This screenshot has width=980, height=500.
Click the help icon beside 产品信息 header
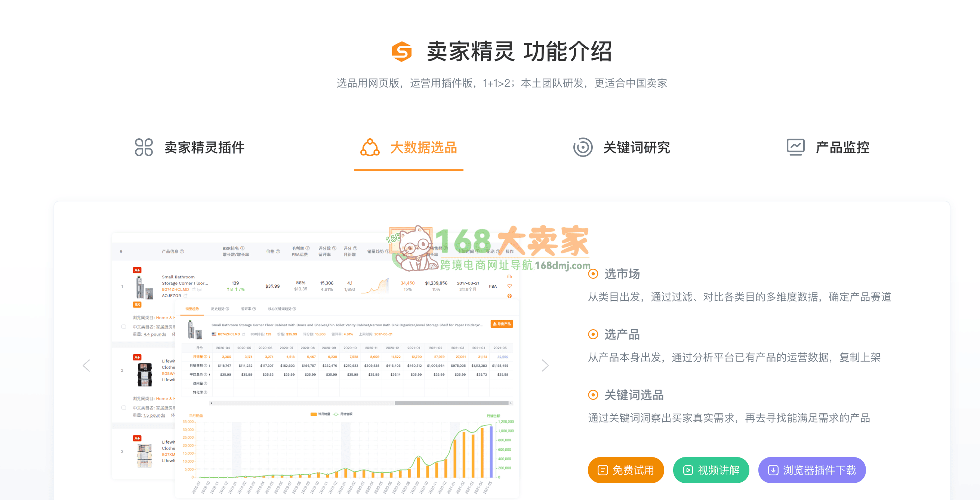point(182,251)
